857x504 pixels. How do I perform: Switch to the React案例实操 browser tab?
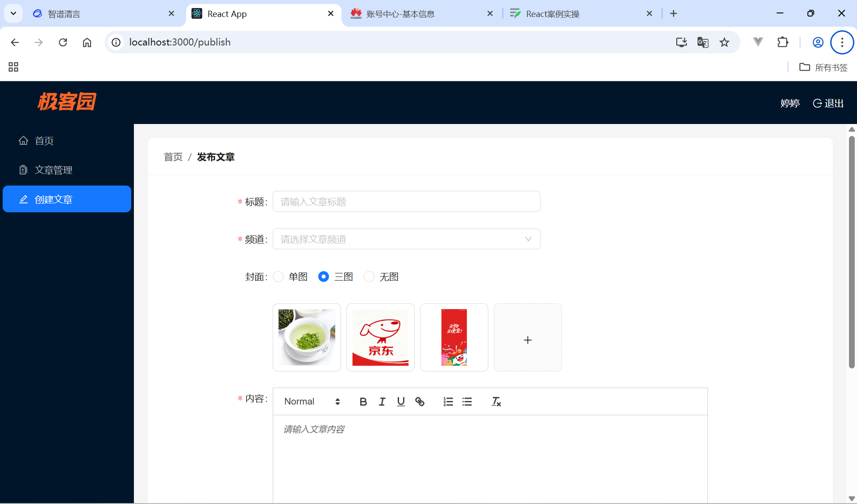[x=553, y=14]
